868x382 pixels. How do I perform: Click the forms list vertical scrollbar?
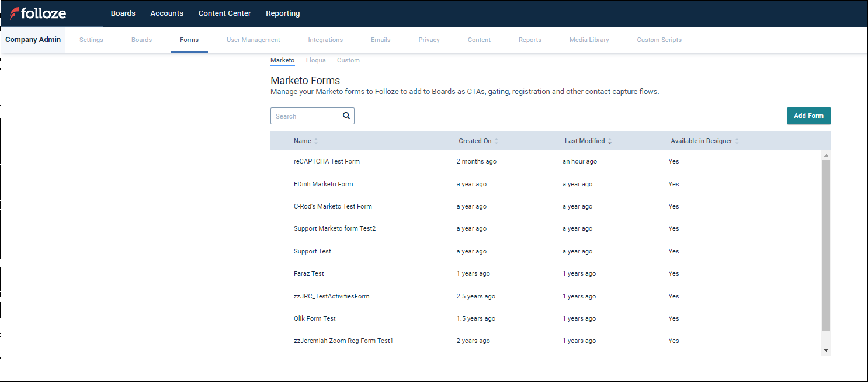click(x=826, y=245)
